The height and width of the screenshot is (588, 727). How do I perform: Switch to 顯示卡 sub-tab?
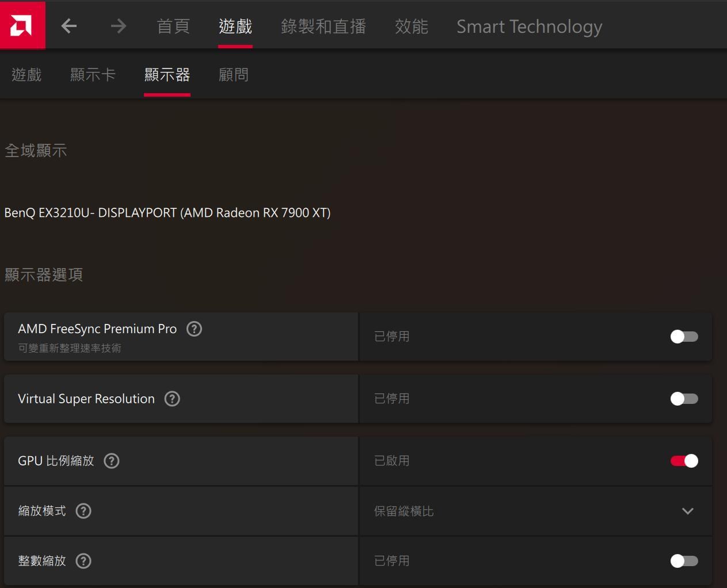(x=93, y=75)
